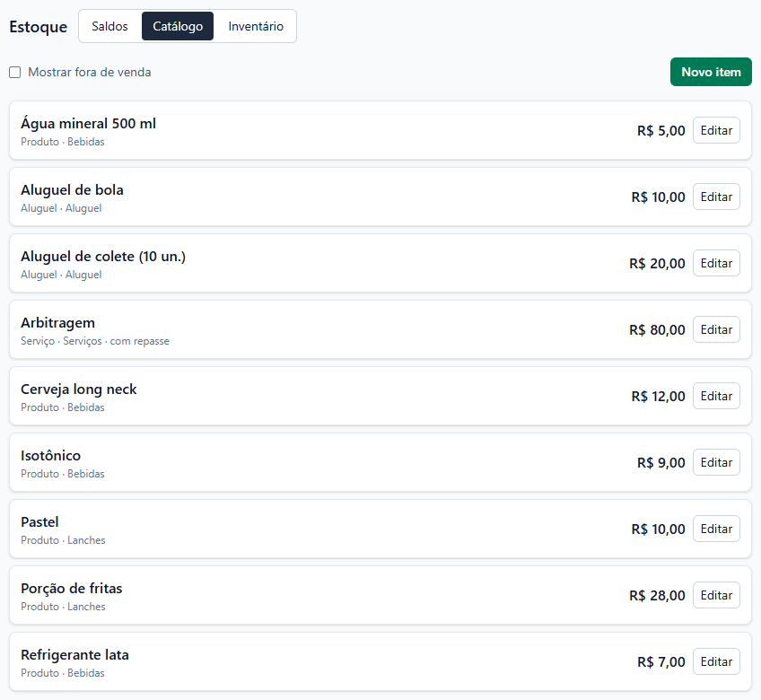Select the Porção de fritas name

click(x=72, y=589)
